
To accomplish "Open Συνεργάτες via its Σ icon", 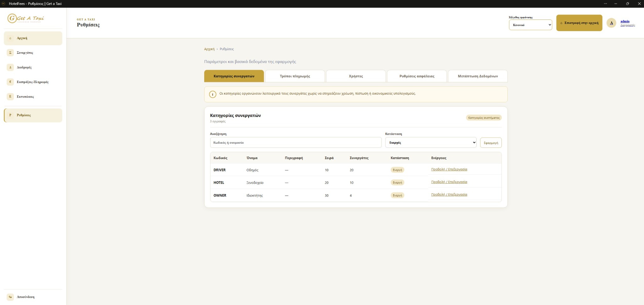I will [x=10, y=53].
